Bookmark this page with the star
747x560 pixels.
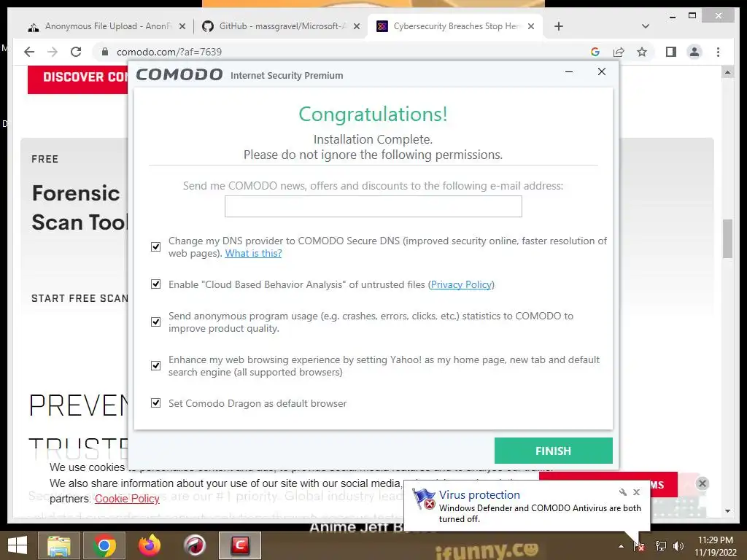click(642, 52)
